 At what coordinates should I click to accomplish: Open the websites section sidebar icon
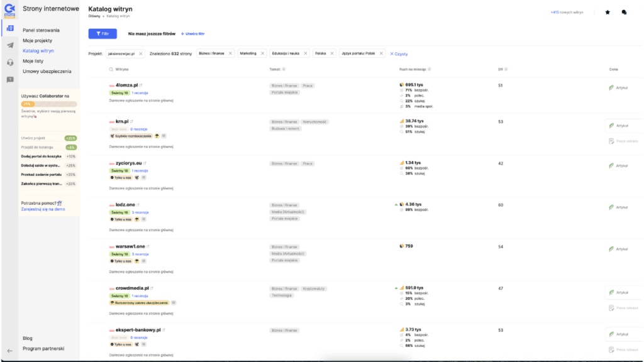tap(10, 28)
